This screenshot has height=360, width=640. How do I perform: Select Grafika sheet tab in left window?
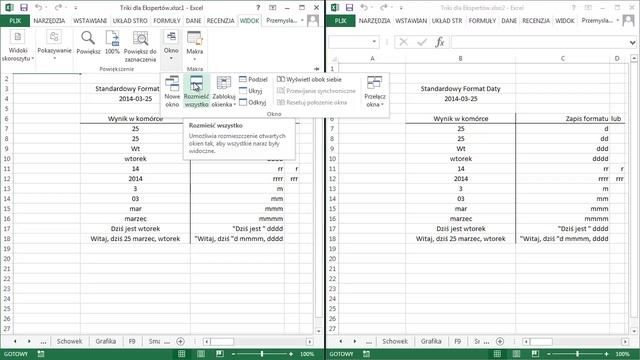click(106, 341)
